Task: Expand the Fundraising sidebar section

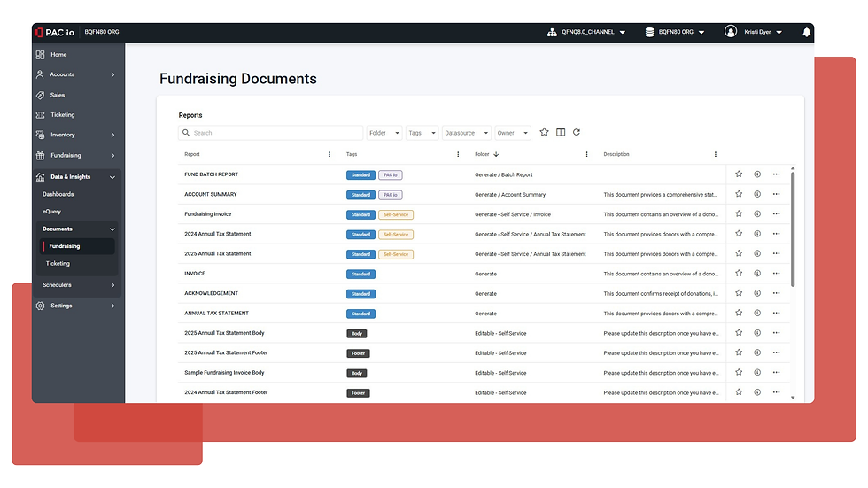Action: [x=112, y=156]
